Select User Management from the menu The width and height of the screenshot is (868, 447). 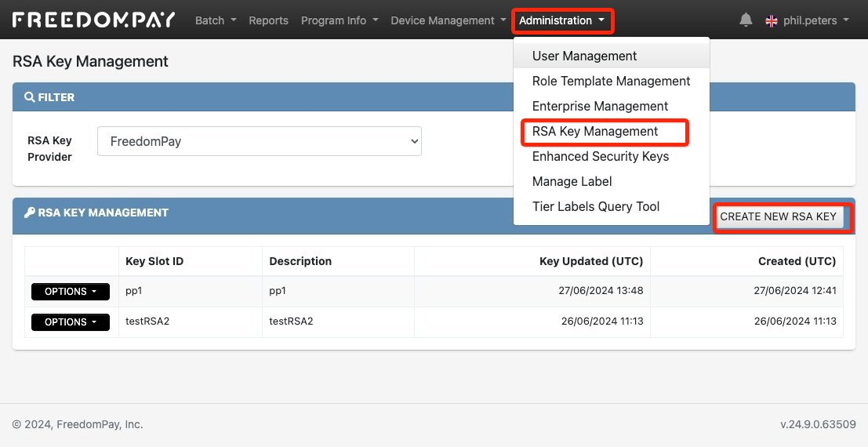point(611,56)
